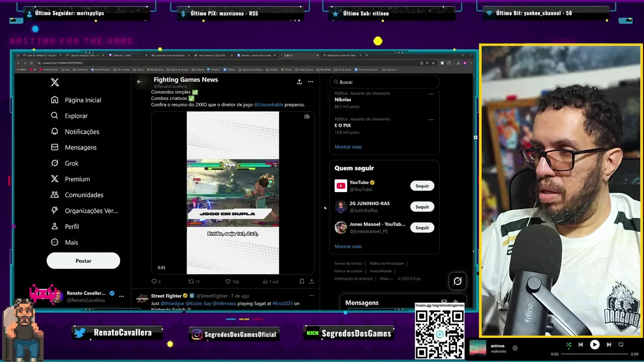The image size is (644, 362).
Task: Click the browser bookmark star icon
Action: [x=433, y=63]
